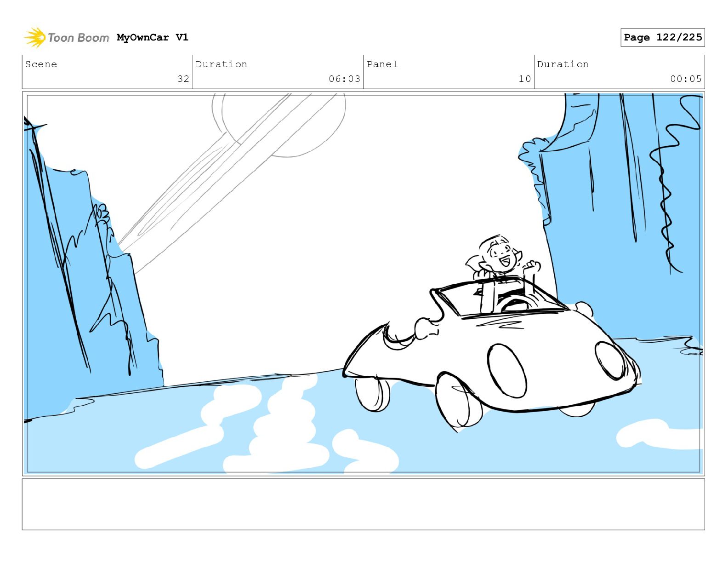This screenshot has width=728, height=563.
Task: Select the Scene header label
Action: click(41, 64)
